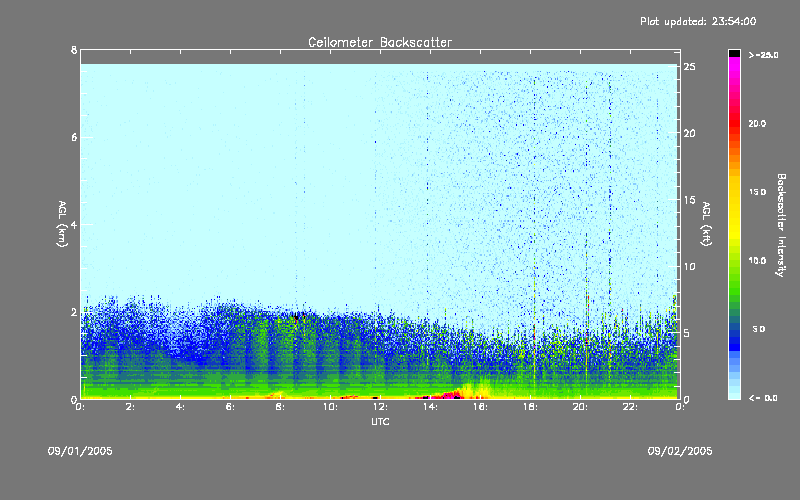Viewport: 800px width, 500px height.
Task: Click the 'Ceilometer Backscatter' plot title
Action: pyautogui.click(x=380, y=42)
